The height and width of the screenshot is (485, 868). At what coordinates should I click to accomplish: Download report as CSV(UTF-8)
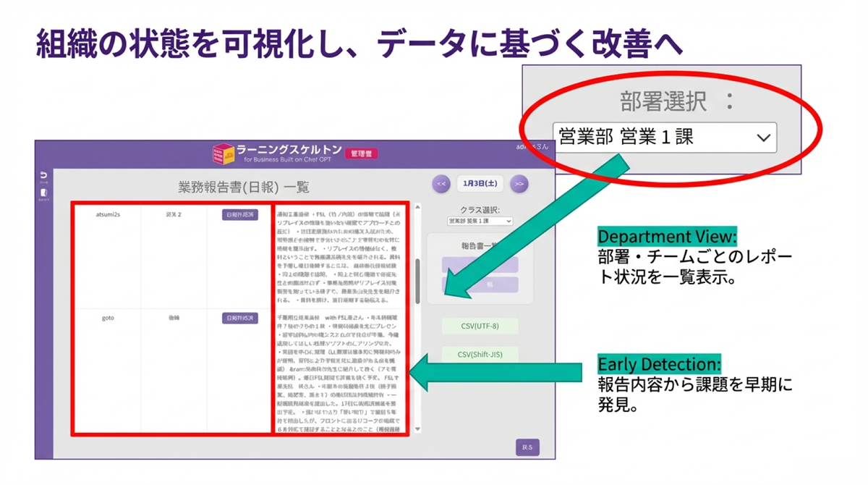pyautogui.click(x=480, y=326)
